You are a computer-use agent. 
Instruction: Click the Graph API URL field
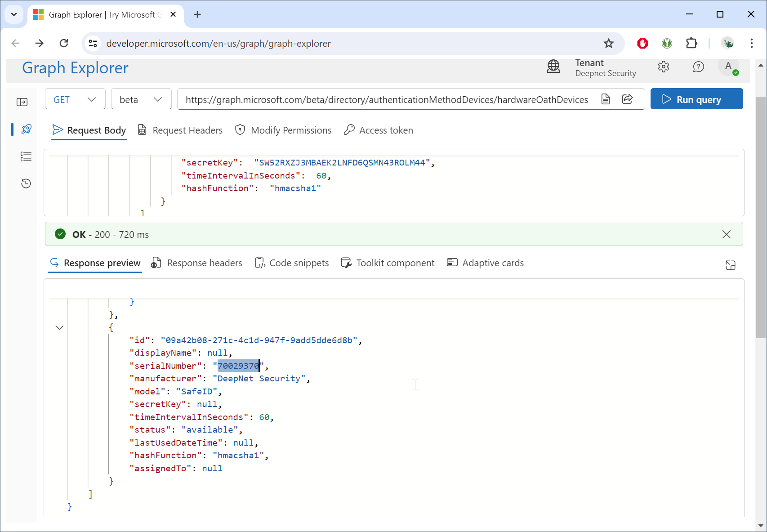pyautogui.click(x=387, y=99)
